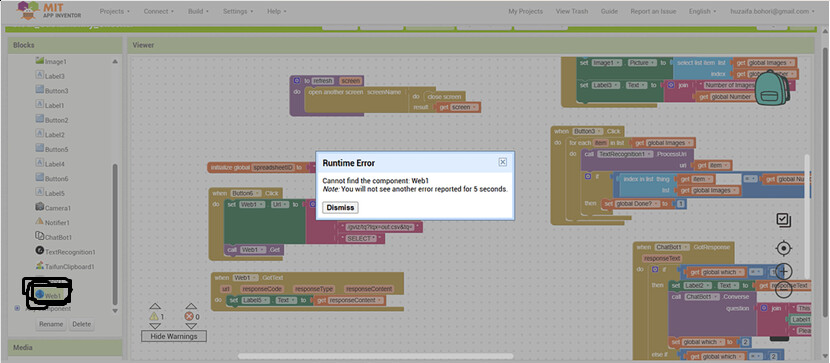Select the Notifier1 component icon
The image size is (830, 363).
40,222
